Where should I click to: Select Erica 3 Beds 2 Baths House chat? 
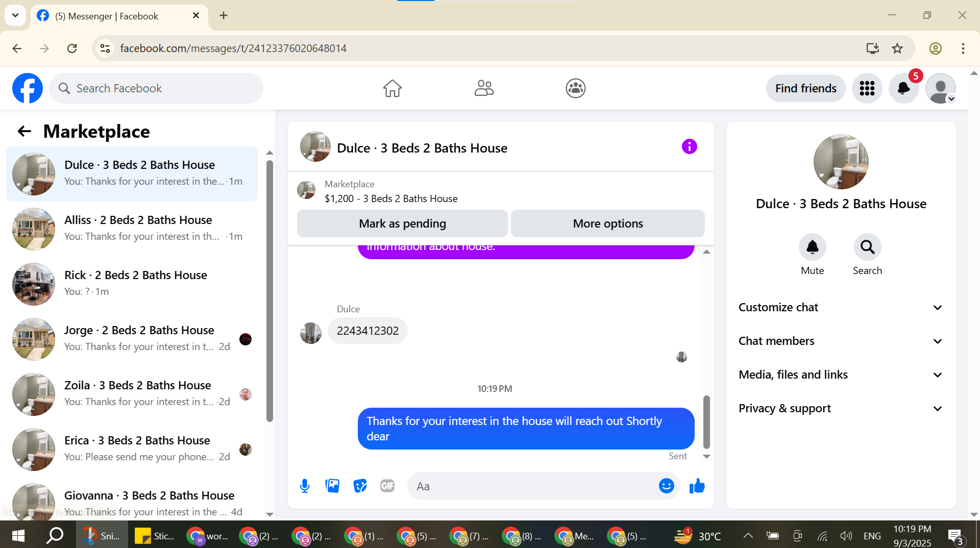click(x=132, y=449)
